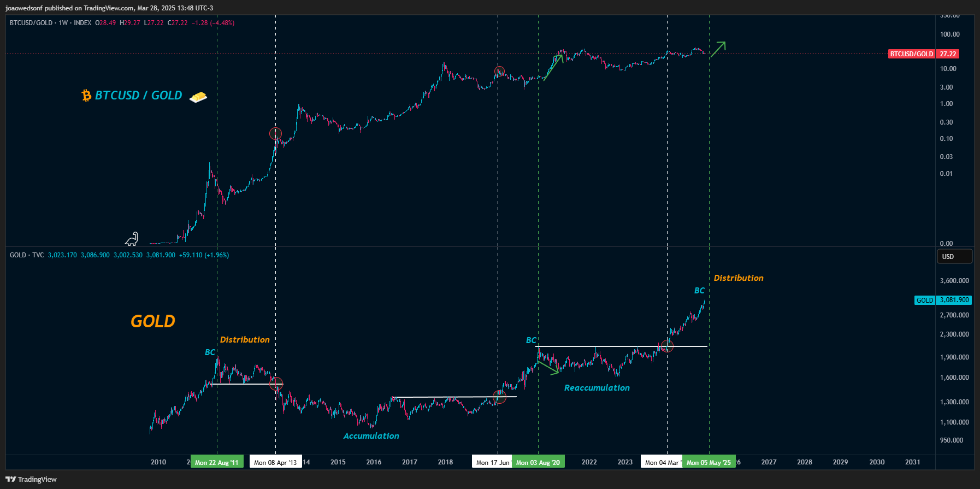The height and width of the screenshot is (489, 980).
Task: Click the Accumulation text annotation
Action: (371, 436)
